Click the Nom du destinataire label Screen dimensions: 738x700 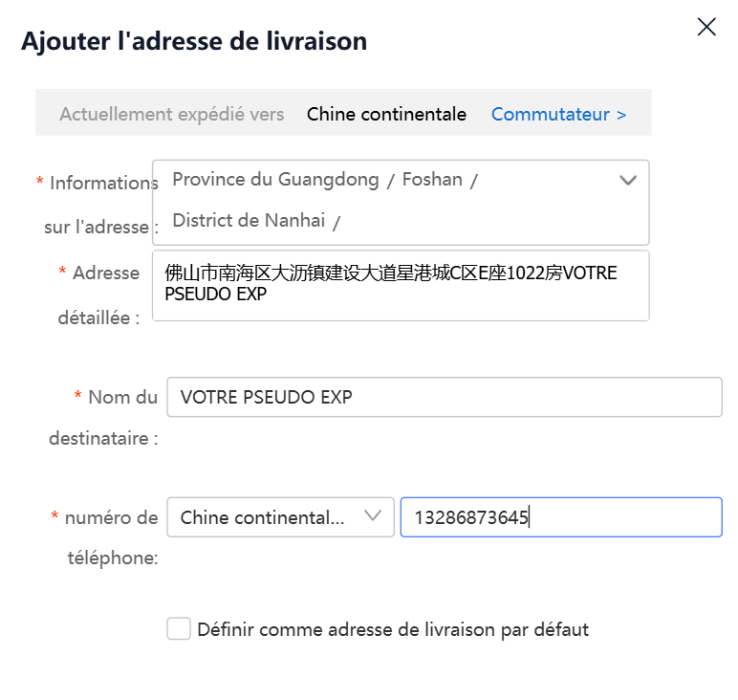[x=103, y=418]
